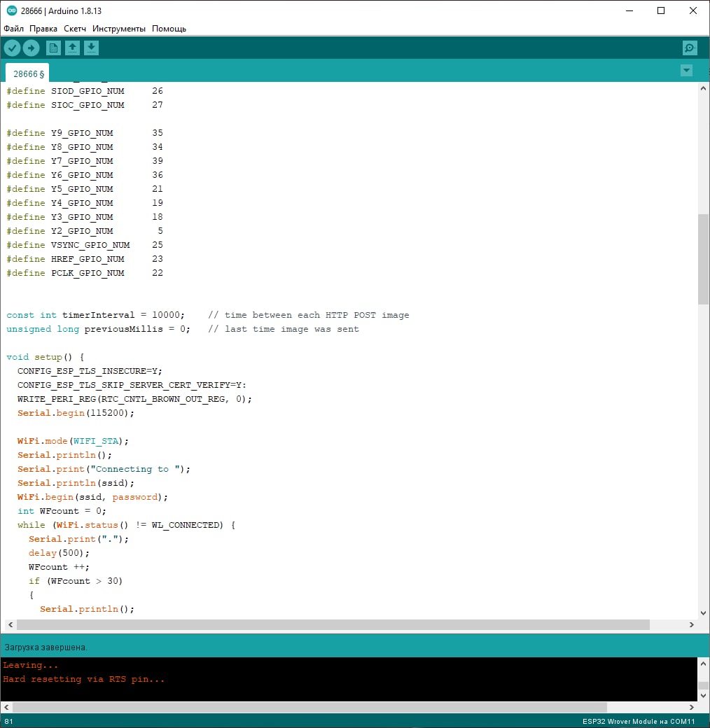710x728 pixels.
Task: Save the sketch with Save icon
Action: [x=92, y=48]
